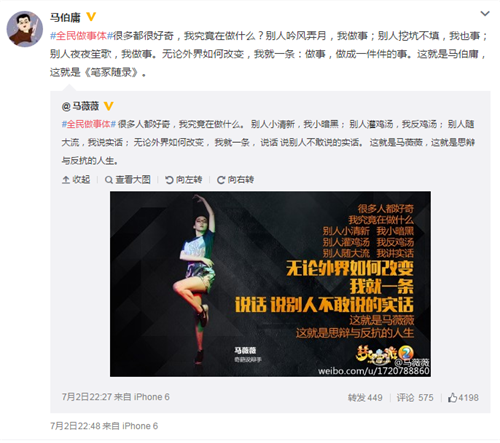View the large image via 查看大图
Image resolution: width=500 pixels, height=443 pixels.
pyautogui.click(x=128, y=180)
